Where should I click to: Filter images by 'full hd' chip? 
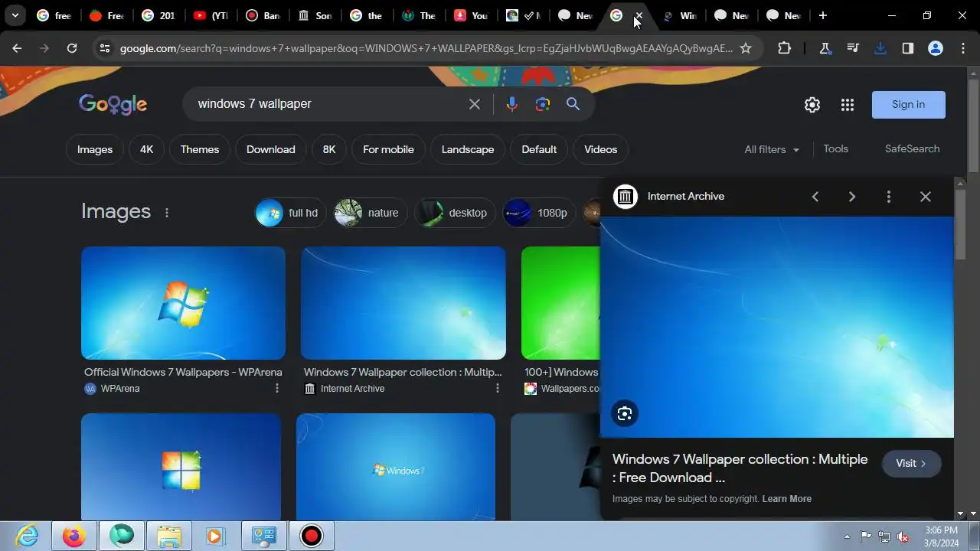290,213
